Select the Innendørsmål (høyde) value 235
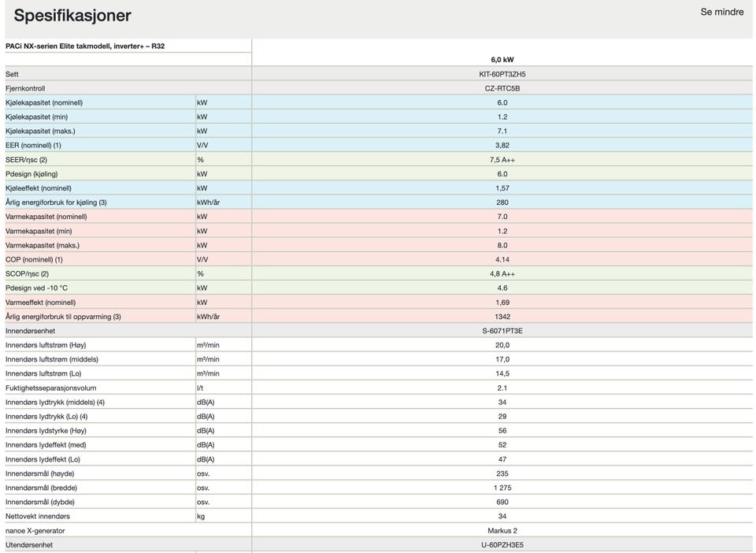This screenshot has height=553, width=756. coord(502,474)
